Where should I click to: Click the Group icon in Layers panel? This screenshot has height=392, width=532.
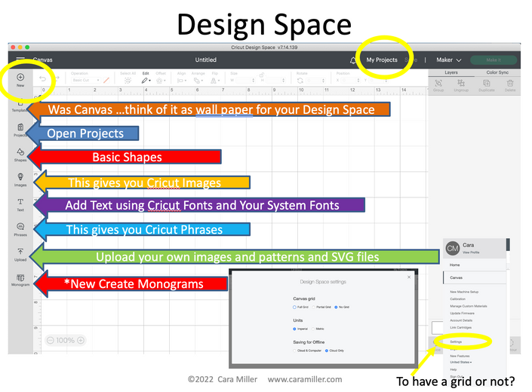438,83
